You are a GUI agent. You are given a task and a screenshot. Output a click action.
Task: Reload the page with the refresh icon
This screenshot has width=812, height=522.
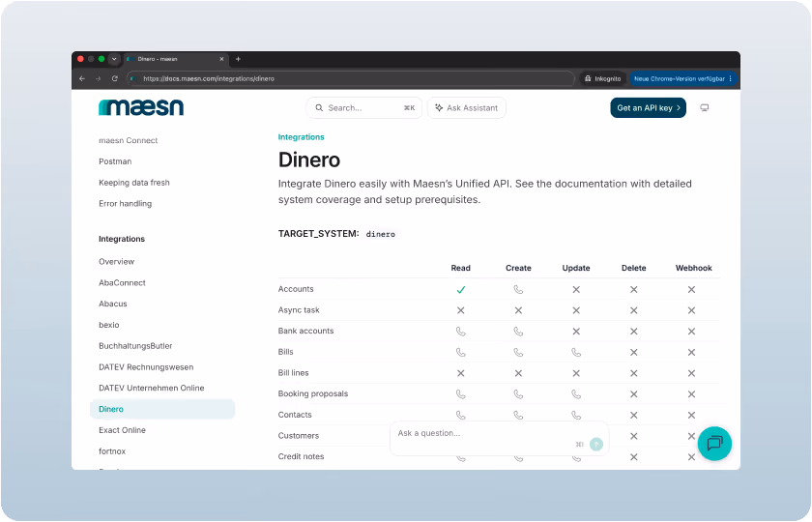(114, 78)
